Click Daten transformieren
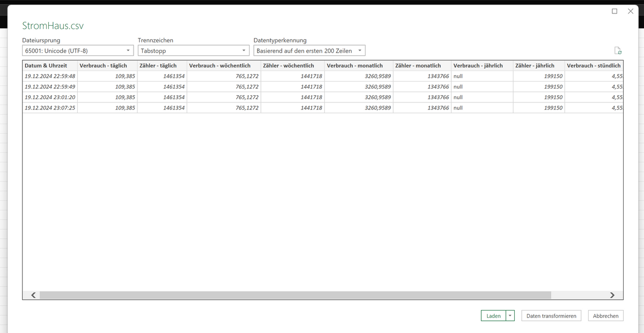644x333 pixels. (551, 316)
